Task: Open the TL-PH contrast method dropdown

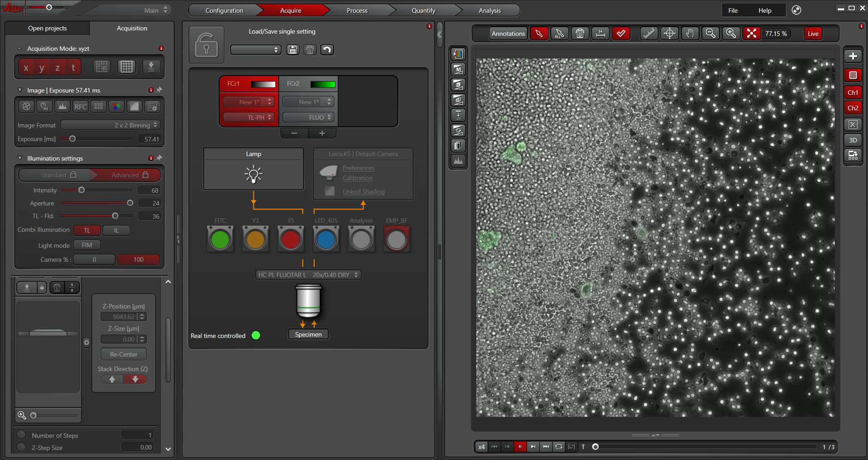Action: coord(249,117)
